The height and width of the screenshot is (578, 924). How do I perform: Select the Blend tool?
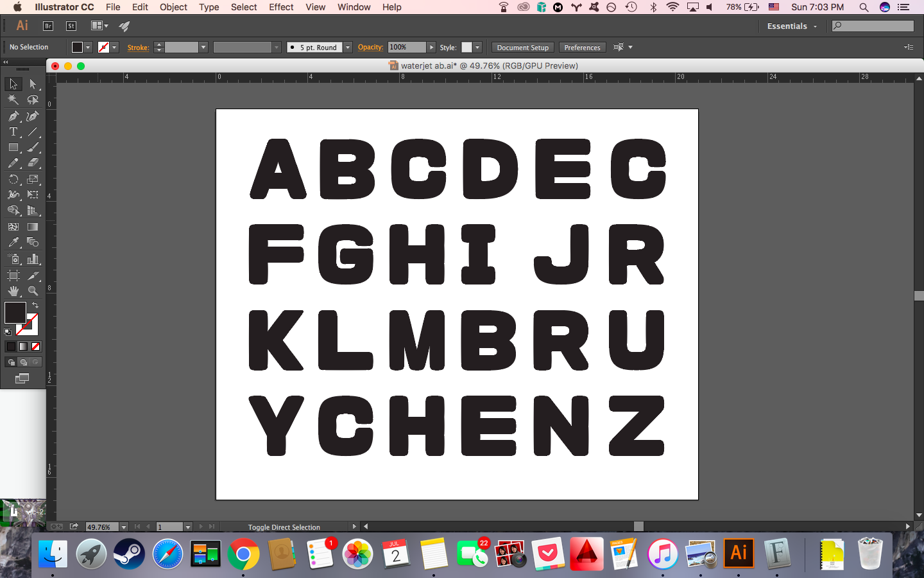[33, 242]
